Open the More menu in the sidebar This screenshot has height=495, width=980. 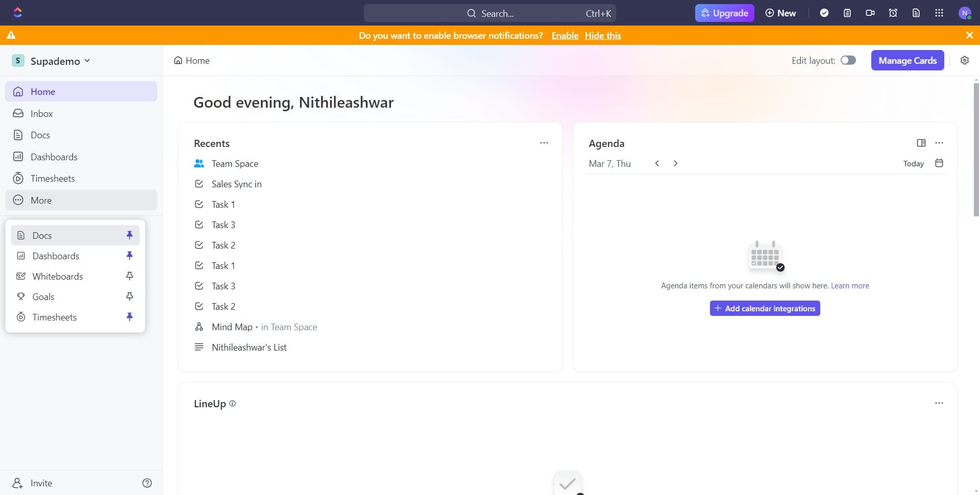point(41,200)
